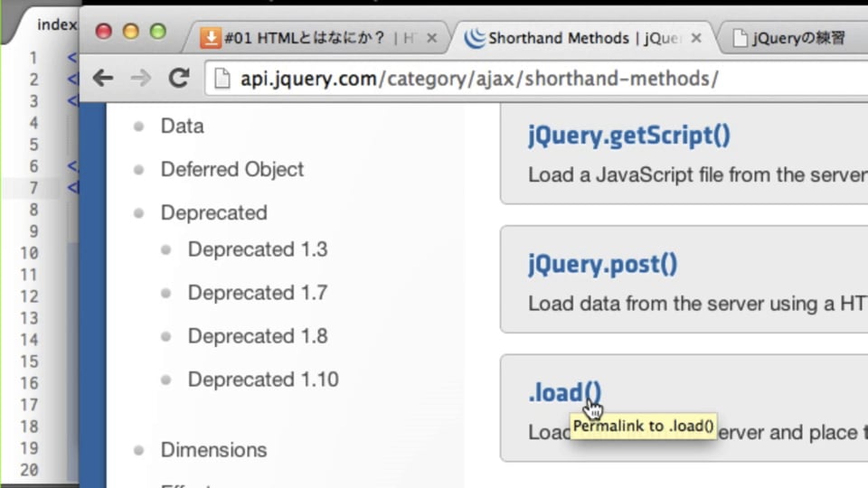
Task: Click the browser back arrow
Action: click(x=103, y=78)
